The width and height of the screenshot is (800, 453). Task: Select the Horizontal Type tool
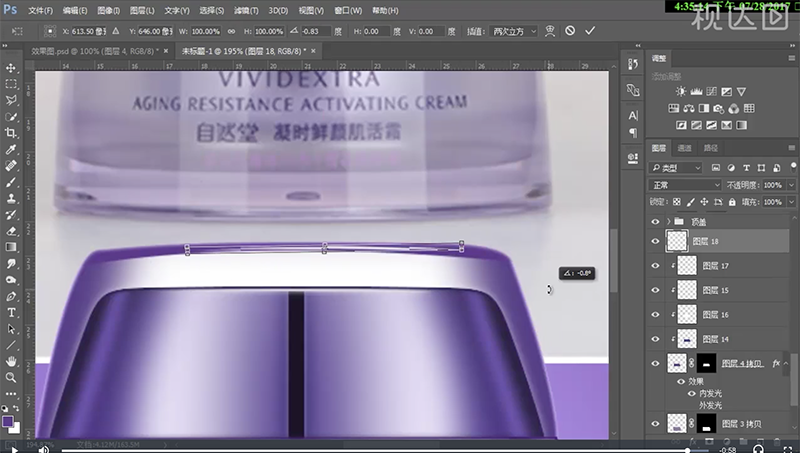pyautogui.click(x=11, y=313)
